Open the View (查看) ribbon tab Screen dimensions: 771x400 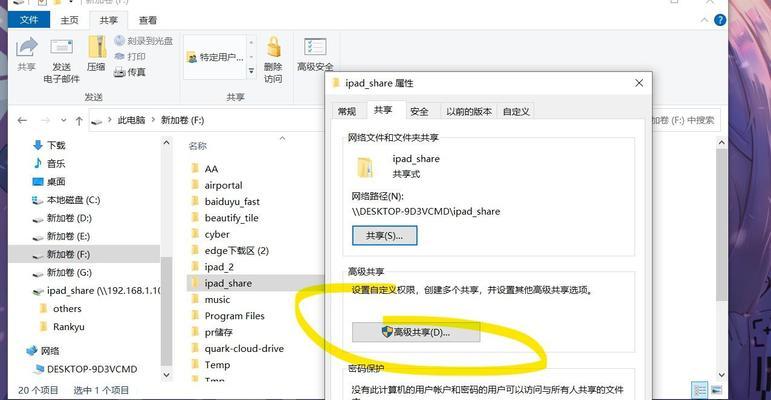pos(148,20)
